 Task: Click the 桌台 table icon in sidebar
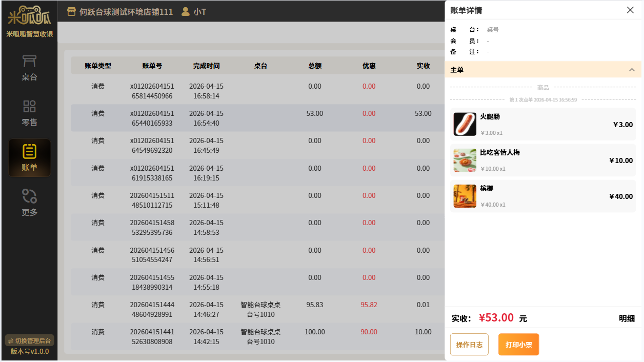pos(29,62)
